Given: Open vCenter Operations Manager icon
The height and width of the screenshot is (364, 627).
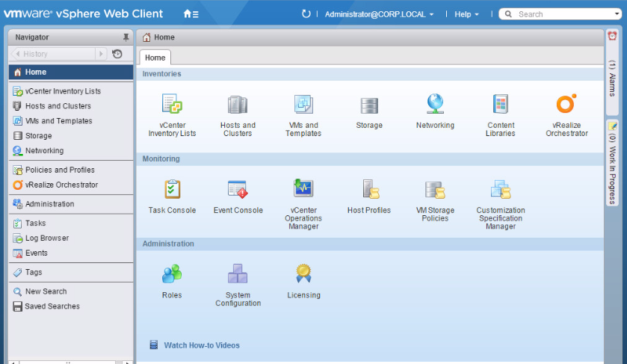Looking at the screenshot, I should coord(303,188).
